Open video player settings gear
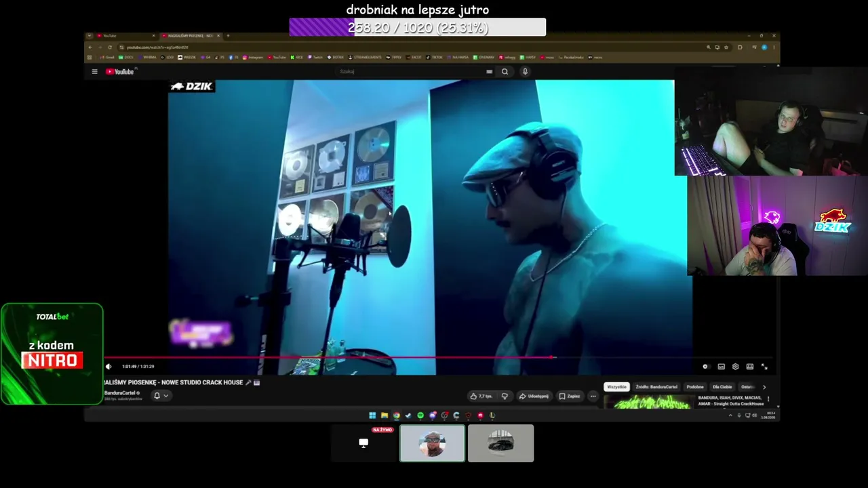Viewport: 868px width, 488px height. (735, 367)
